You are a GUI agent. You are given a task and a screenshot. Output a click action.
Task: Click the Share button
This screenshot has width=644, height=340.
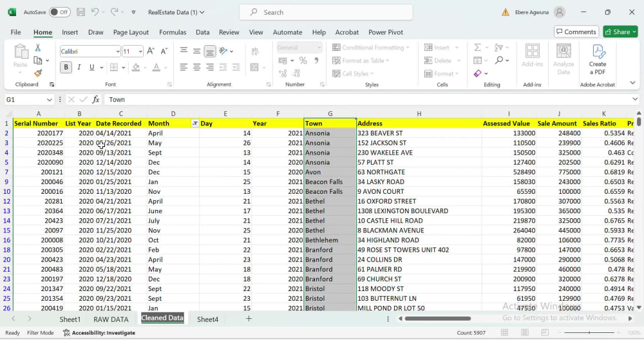620,32
